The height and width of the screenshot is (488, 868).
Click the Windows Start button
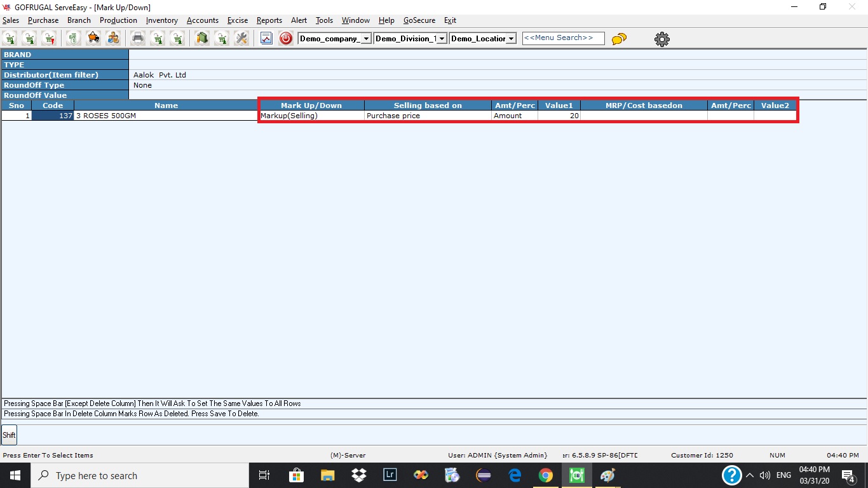[x=15, y=475]
